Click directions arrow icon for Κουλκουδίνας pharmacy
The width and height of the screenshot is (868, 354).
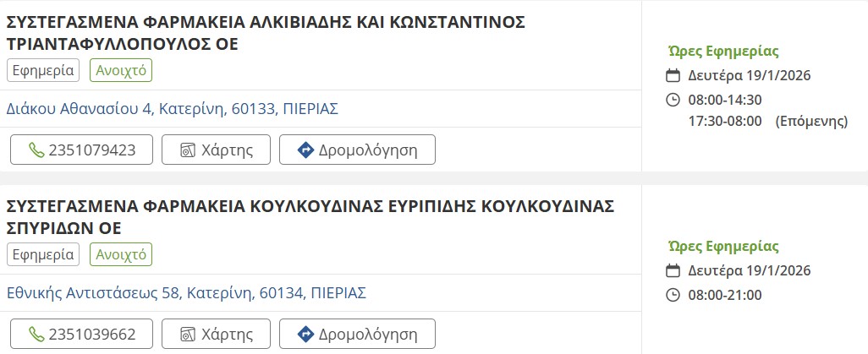[306, 335]
